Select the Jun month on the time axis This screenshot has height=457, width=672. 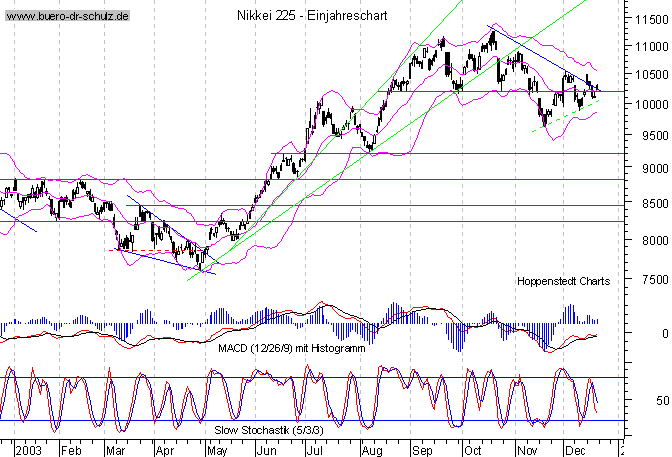pyautogui.click(x=267, y=450)
